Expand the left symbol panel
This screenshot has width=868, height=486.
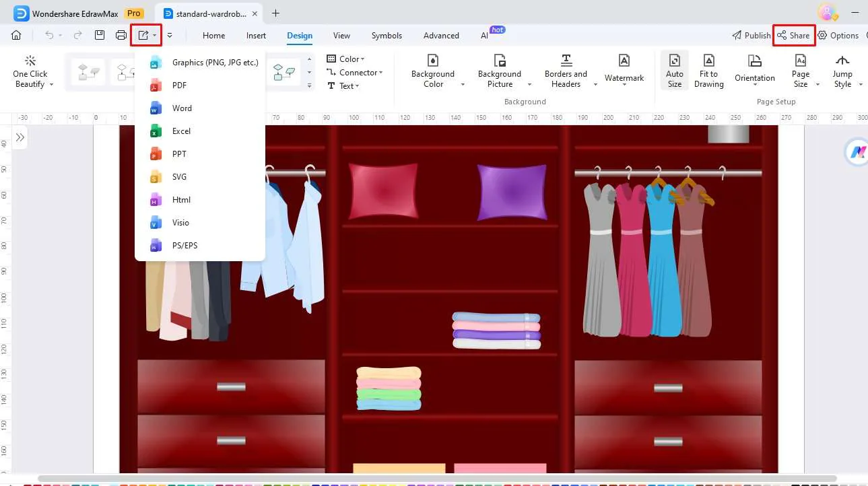[x=20, y=137]
